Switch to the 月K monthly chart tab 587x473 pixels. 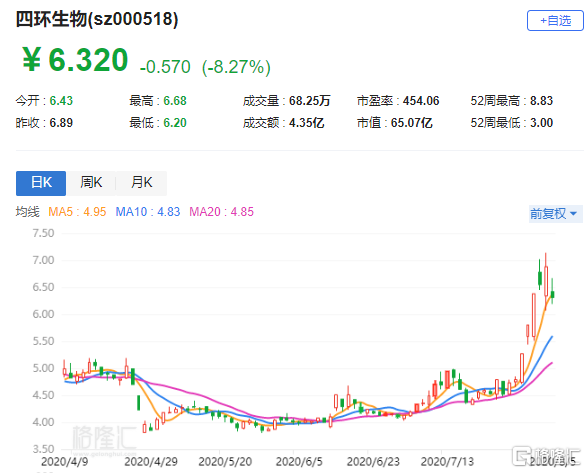coord(142,183)
